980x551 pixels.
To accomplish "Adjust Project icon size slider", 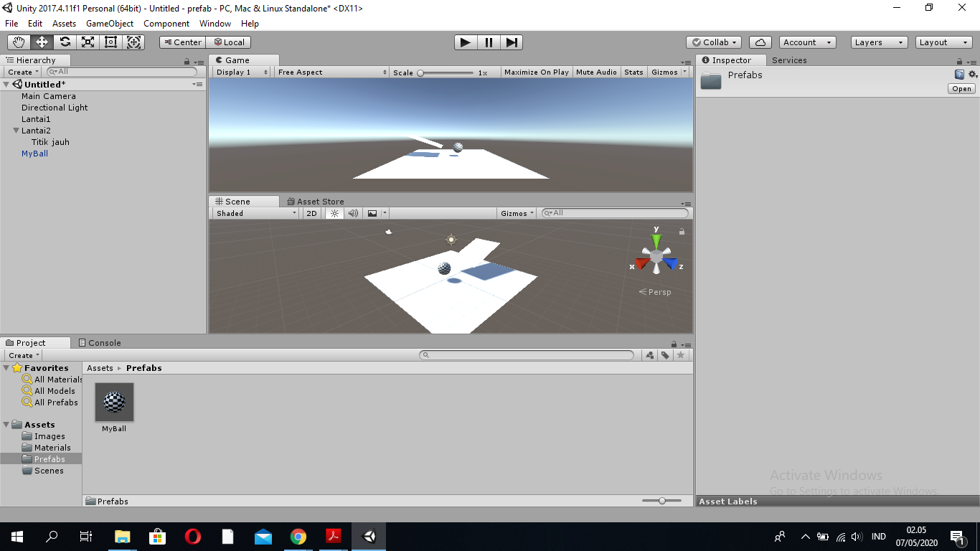I will click(x=661, y=501).
